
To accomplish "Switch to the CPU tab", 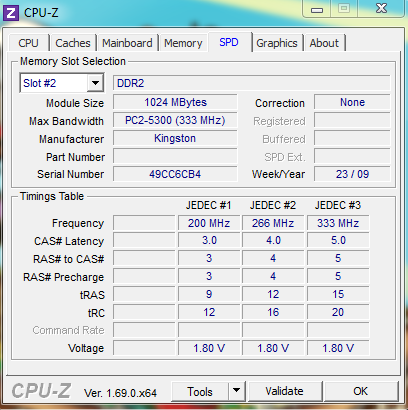I will coord(29,43).
